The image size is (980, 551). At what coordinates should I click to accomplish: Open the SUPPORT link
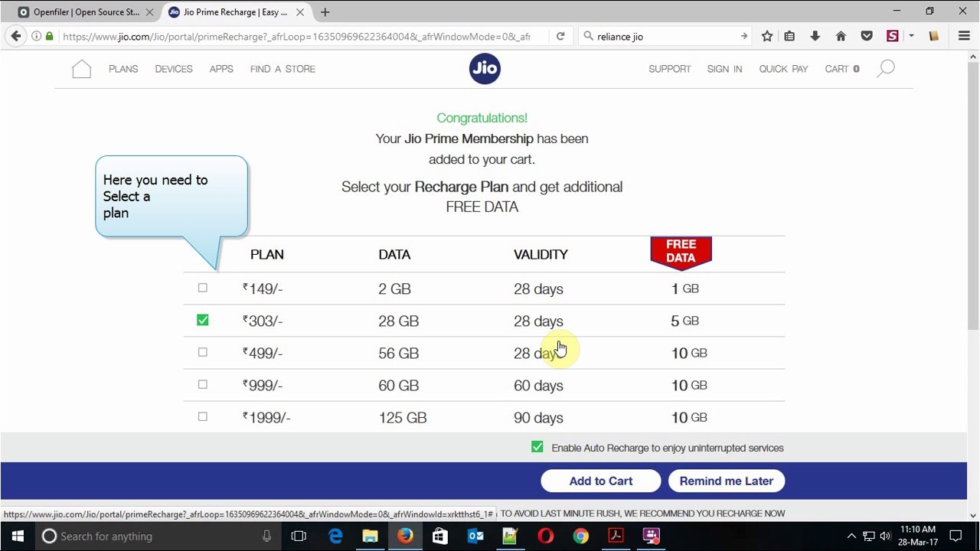(x=670, y=69)
